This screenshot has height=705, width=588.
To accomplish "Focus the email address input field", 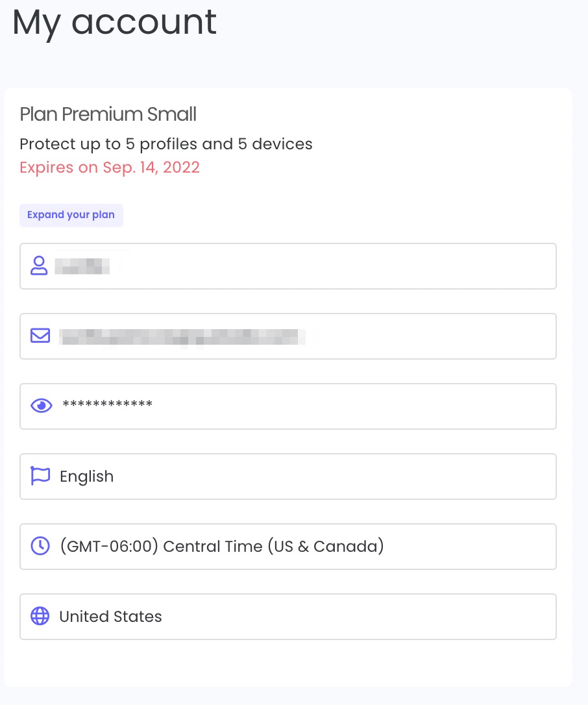I will [x=288, y=336].
